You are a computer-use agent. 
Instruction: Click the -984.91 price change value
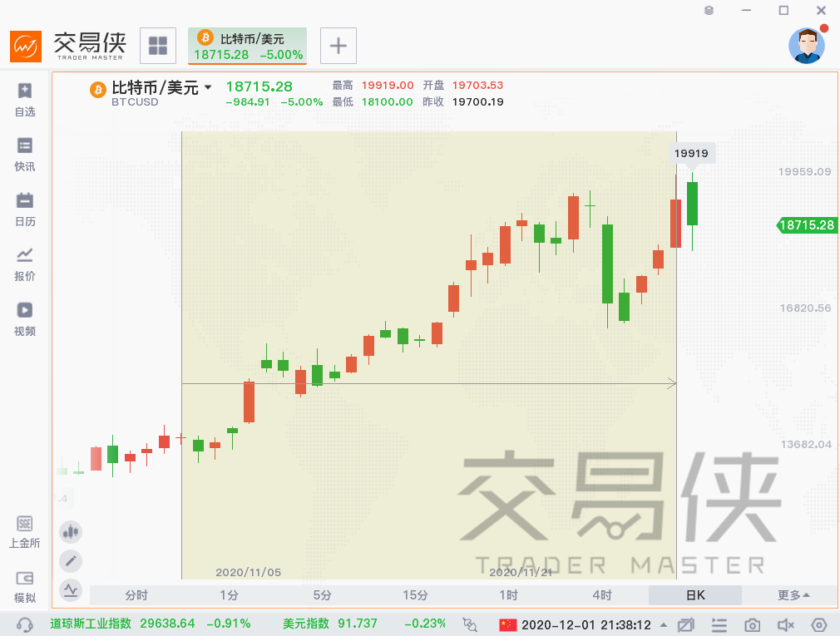pos(248,101)
